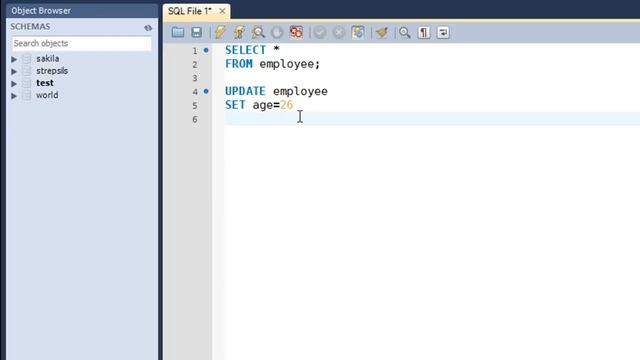Run EXPLAIN on the current statement

(258, 32)
